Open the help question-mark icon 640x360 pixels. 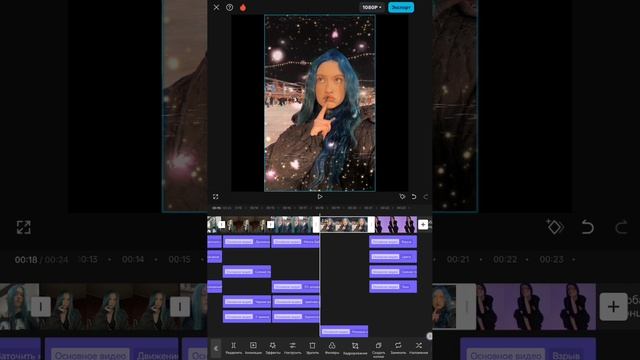coord(229,7)
